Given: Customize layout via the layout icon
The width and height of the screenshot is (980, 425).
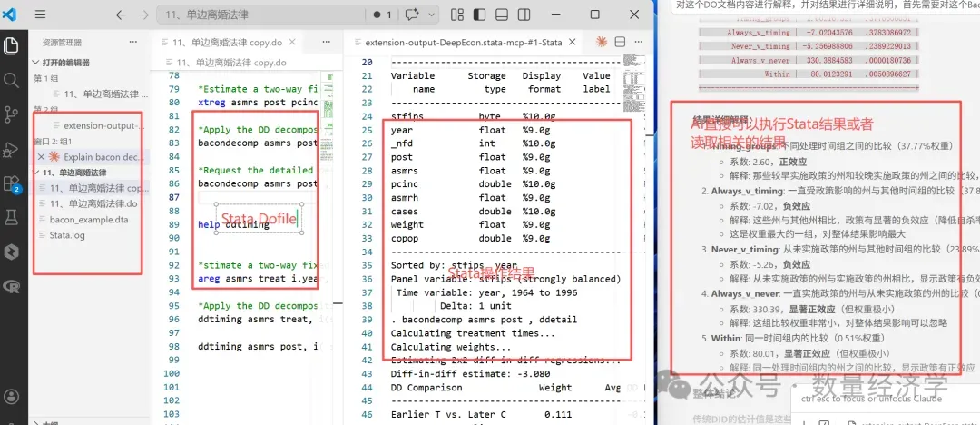Looking at the screenshot, I should [x=456, y=15].
